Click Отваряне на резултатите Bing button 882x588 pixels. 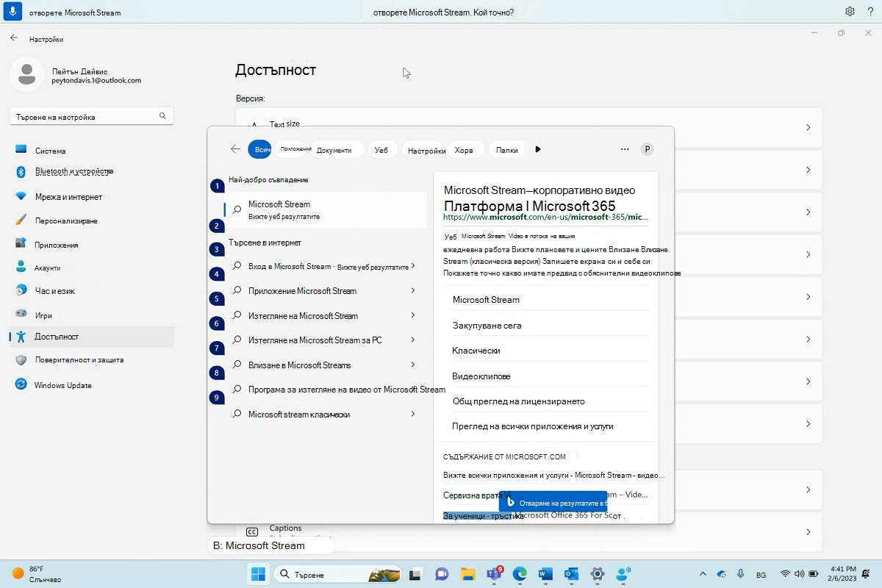pos(553,501)
